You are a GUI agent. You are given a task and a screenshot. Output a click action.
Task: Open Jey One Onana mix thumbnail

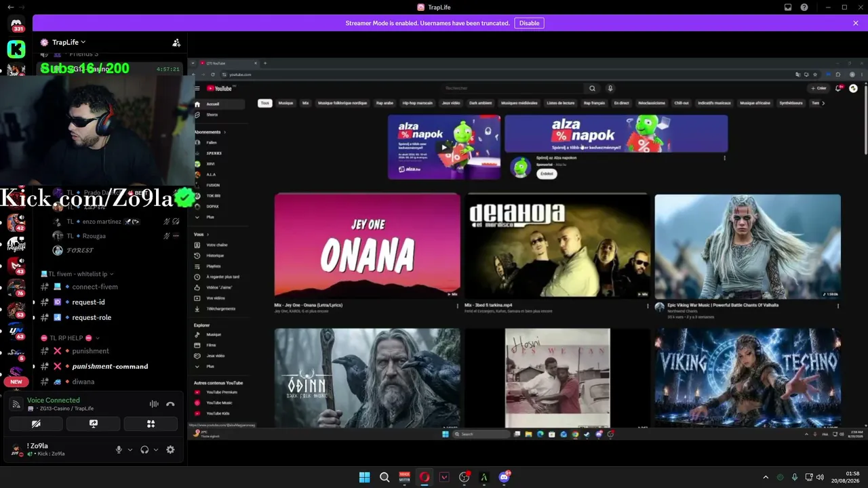(367, 246)
